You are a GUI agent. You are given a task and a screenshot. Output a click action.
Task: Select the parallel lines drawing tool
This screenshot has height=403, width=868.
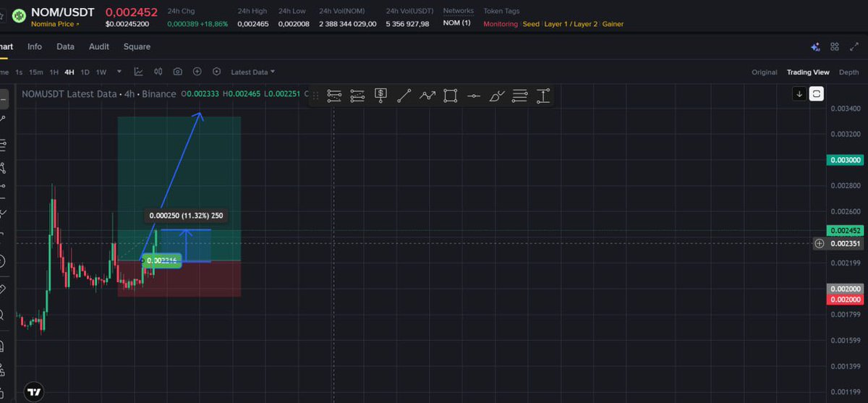519,95
